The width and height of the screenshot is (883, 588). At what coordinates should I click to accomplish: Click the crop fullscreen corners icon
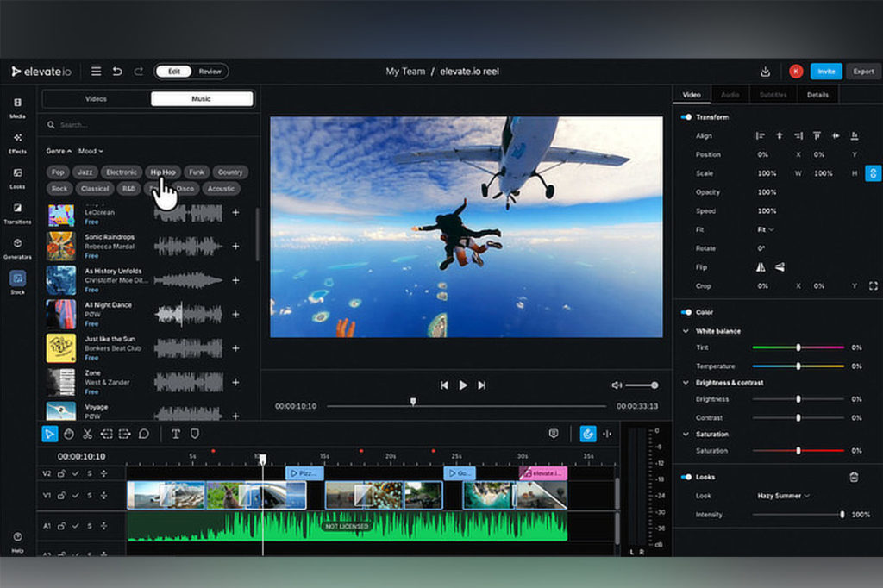pyautogui.click(x=873, y=286)
